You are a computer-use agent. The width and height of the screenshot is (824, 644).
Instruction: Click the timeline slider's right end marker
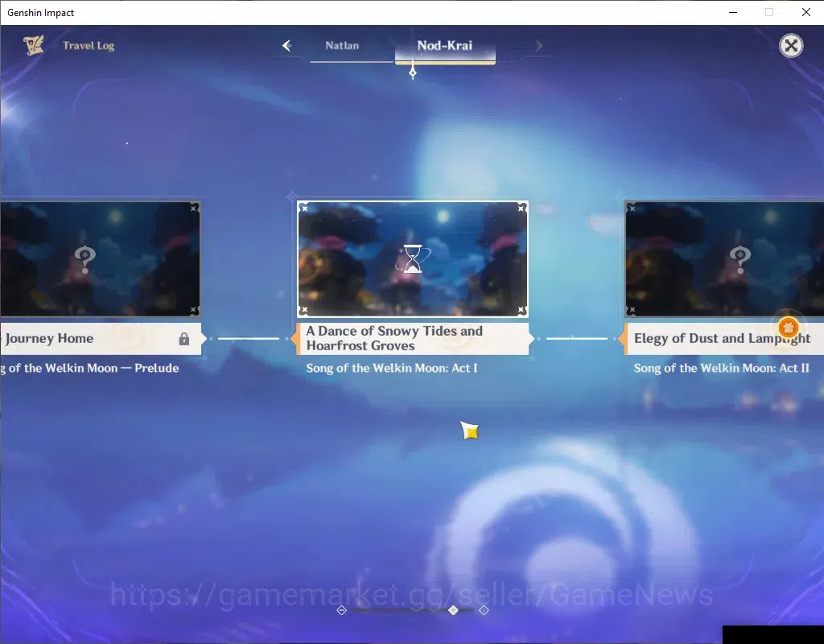pos(484,610)
